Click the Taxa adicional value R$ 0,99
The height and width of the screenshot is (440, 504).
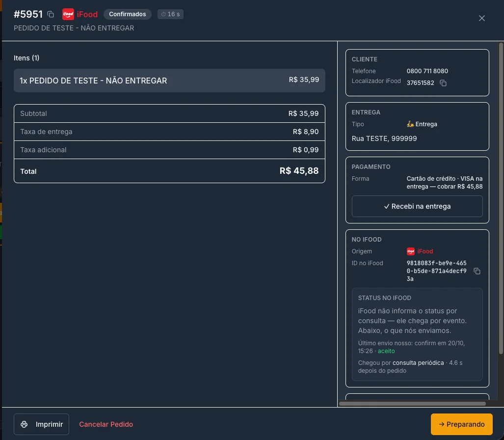click(x=306, y=150)
